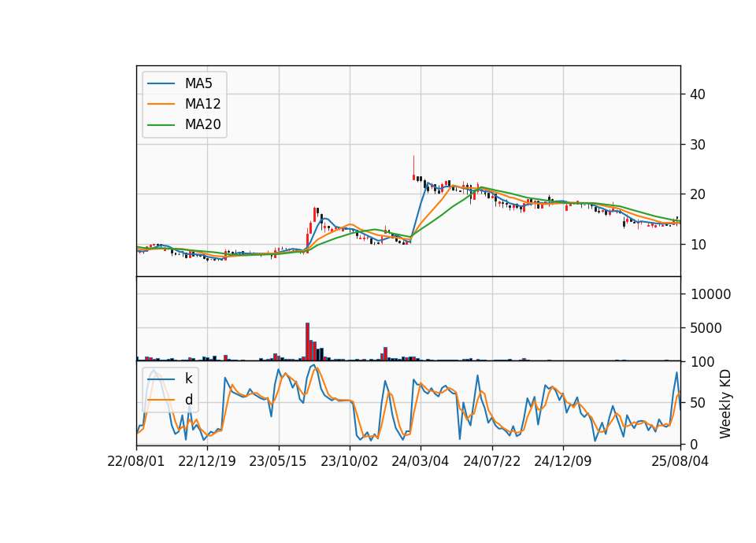Click the 24/07/22 date tick label

[x=491, y=461]
